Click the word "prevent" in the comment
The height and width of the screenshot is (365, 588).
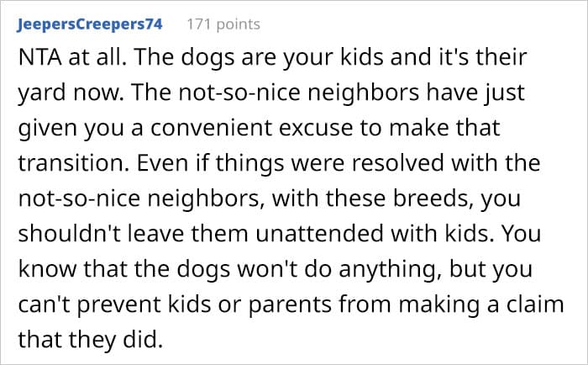click(x=119, y=305)
